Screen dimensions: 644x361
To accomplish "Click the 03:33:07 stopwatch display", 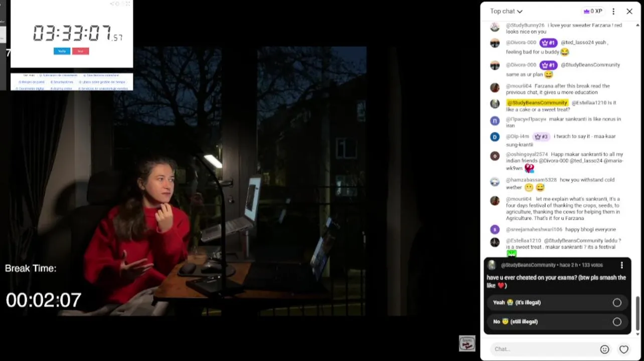I will [x=78, y=34].
